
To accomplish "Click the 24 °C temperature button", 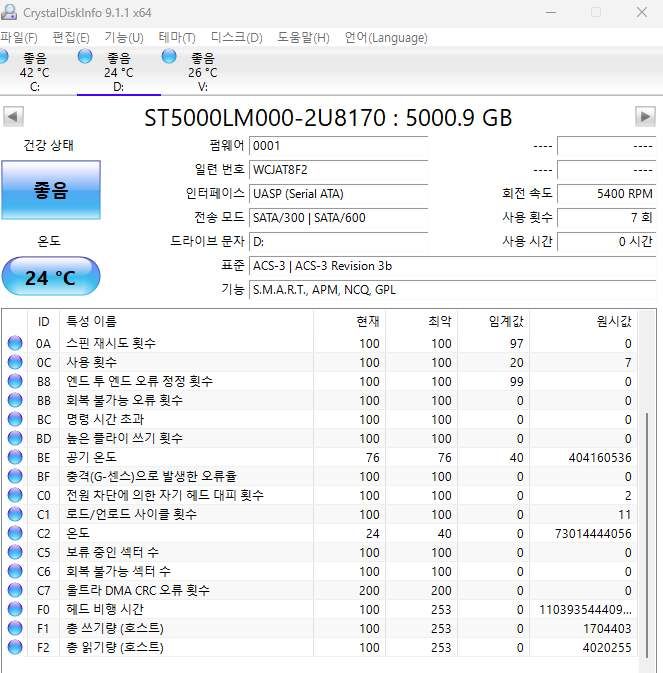I will point(51,277).
